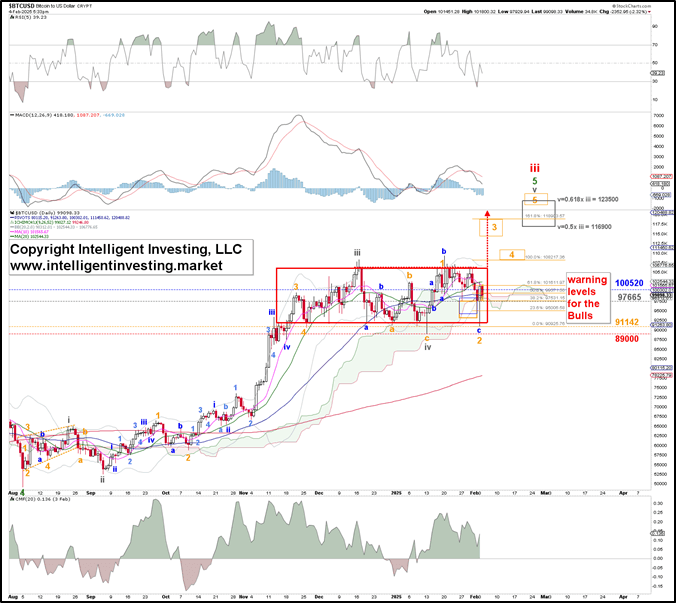Click the blue 100520 price level label
The height and width of the screenshot is (603, 676).
click(x=629, y=283)
